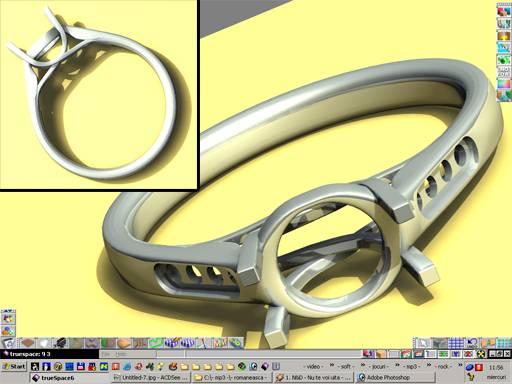This screenshot has width=512, height=384.
Task: Open the rainbow gradient color icon in right toolbar
Action: coord(504,84)
